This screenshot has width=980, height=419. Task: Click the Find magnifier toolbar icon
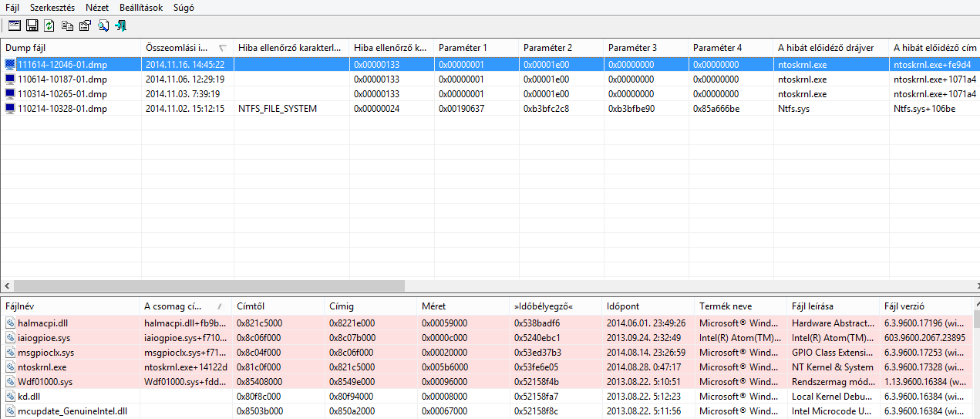[103, 25]
